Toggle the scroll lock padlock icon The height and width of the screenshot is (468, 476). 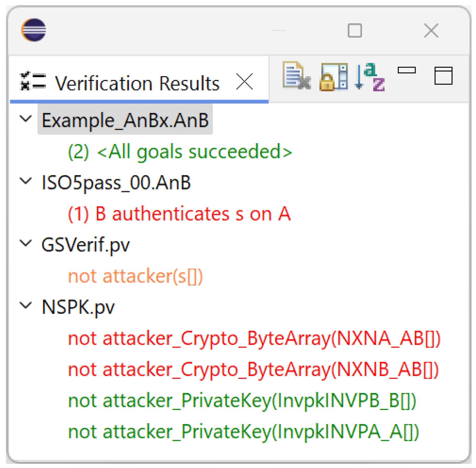point(333,77)
